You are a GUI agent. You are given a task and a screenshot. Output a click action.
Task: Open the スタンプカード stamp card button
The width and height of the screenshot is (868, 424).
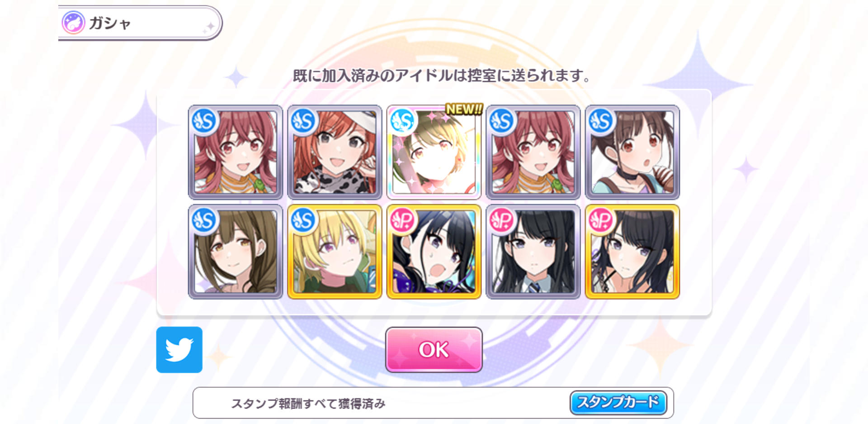click(x=618, y=402)
